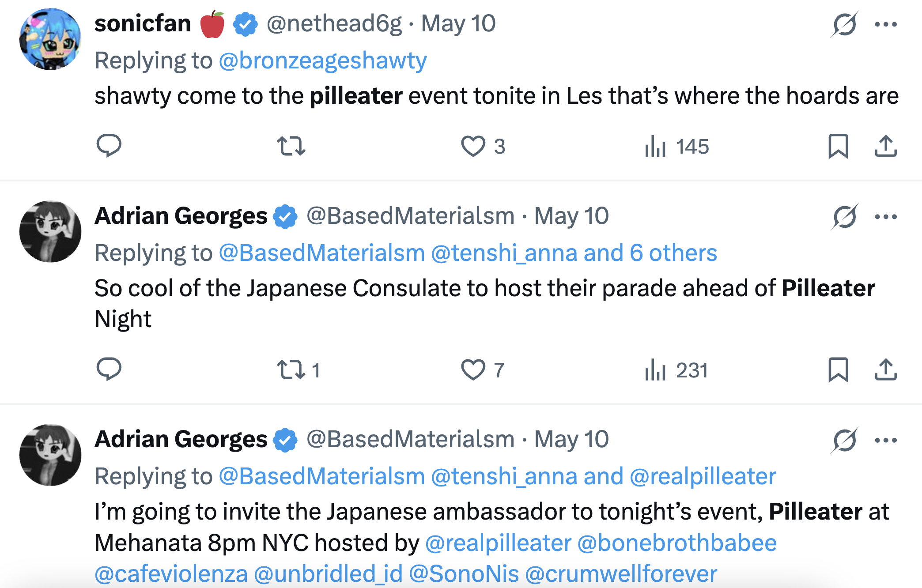Open more options on the Pilleater Night tweet

pyautogui.click(x=886, y=217)
